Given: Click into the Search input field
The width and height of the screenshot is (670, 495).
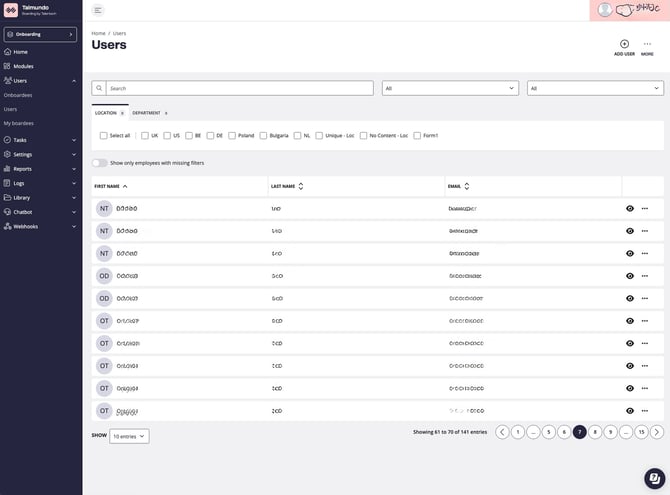Looking at the screenshot, I should point(240,88).
